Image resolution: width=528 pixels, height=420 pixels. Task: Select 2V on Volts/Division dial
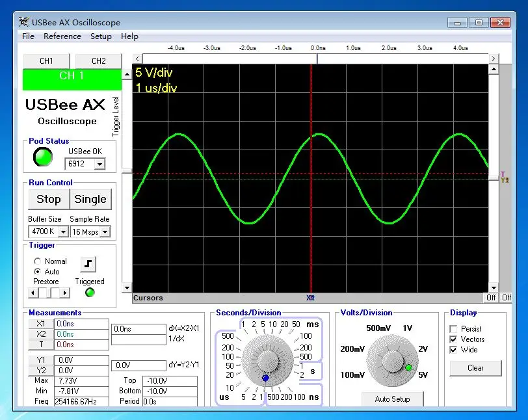pos(423,349)
